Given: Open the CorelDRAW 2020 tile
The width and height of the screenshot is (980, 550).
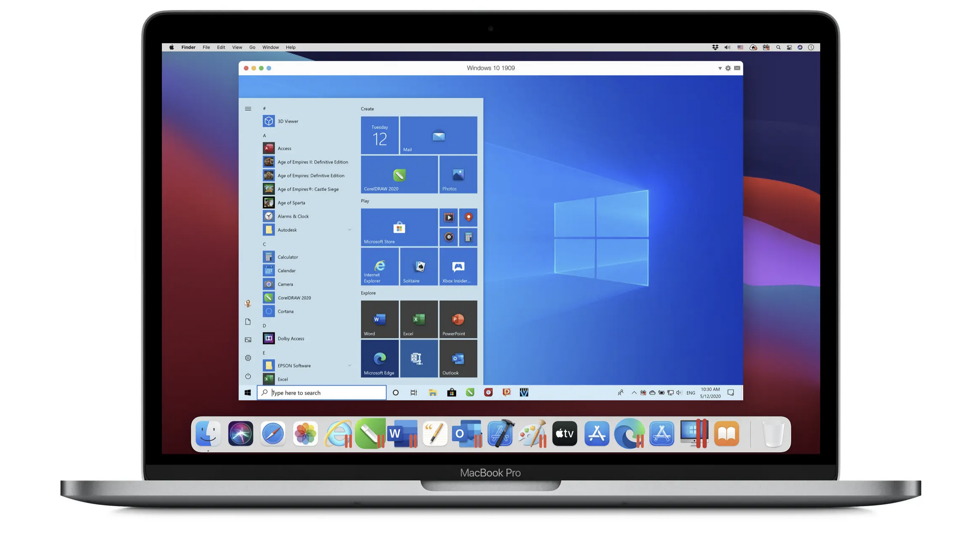Looking at the screenshot, I should (x=399, y=175).
